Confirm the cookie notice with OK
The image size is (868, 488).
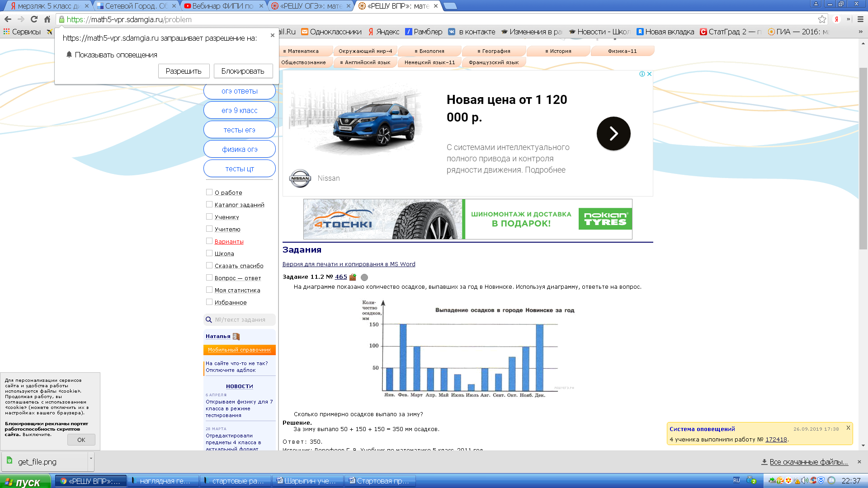click(81, 440)
